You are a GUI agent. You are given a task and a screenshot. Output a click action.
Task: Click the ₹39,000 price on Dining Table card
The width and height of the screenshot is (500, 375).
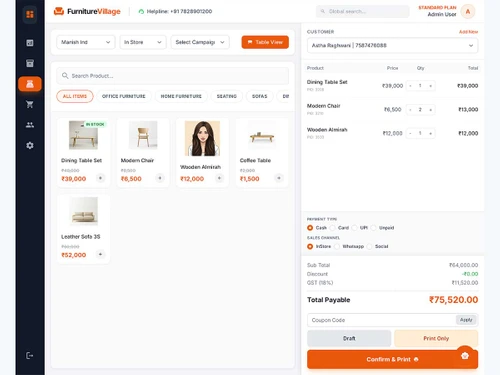click(74, 179)
